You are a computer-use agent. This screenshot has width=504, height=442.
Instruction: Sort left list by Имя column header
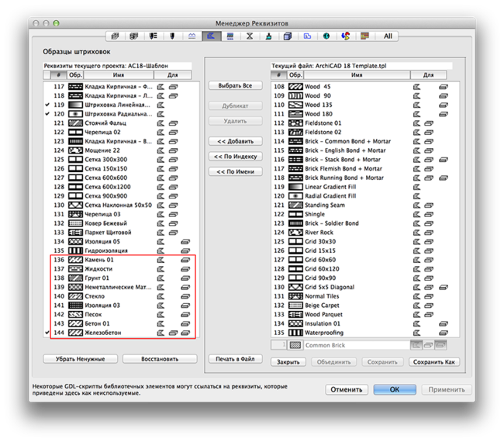pos(119,75)
